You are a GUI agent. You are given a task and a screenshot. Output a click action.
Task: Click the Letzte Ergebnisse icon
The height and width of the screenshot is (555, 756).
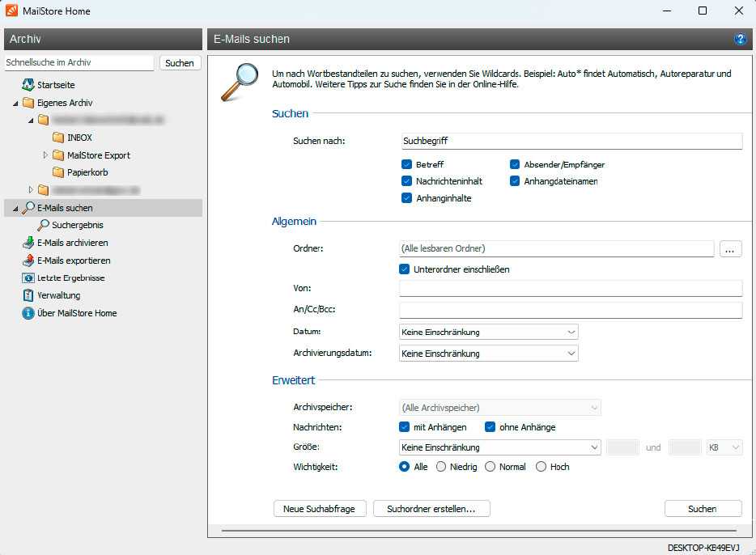pos(28,278)
